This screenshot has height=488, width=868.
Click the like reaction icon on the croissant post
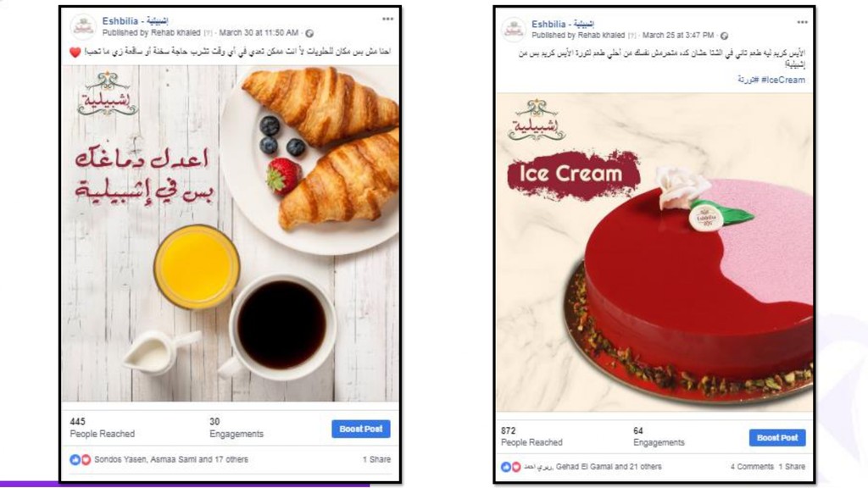[75, 459]
